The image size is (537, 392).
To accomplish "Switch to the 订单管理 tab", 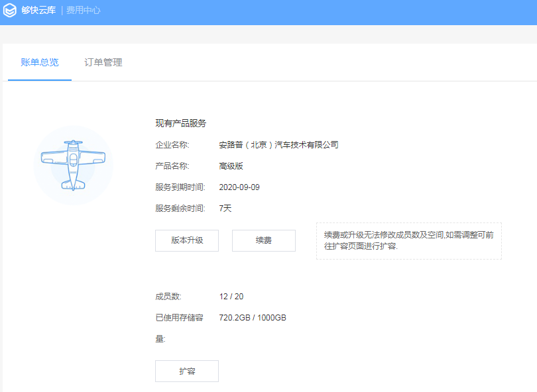I will pyautogui.click(x=103, y=62).
